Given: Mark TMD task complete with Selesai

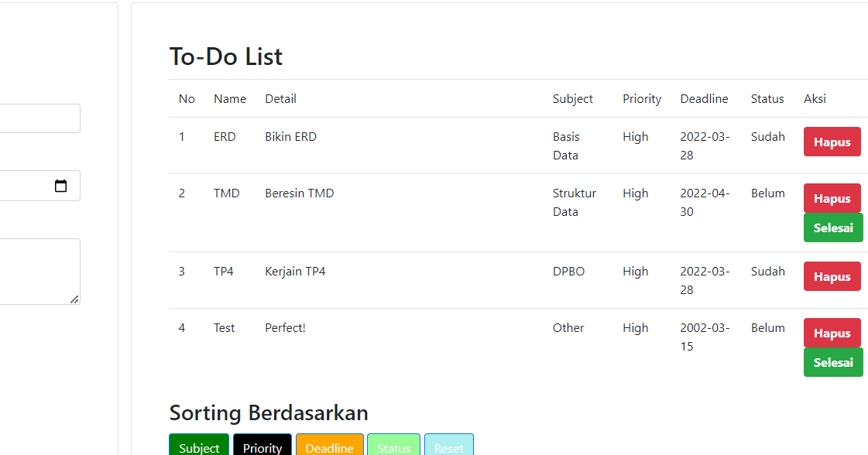Looking at the screenshot, I should [x=833, y=227].
